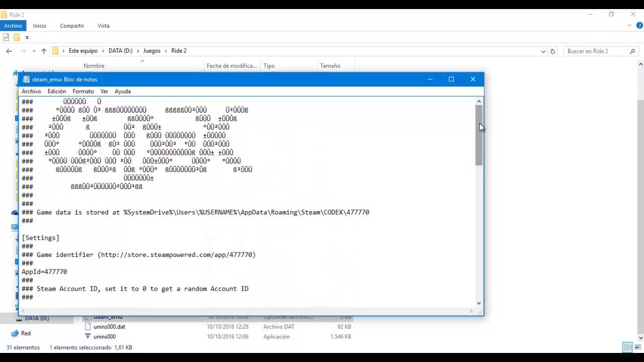Click the folder icon in the address bar
Screen dimensions: 644x362
[55, 51]
